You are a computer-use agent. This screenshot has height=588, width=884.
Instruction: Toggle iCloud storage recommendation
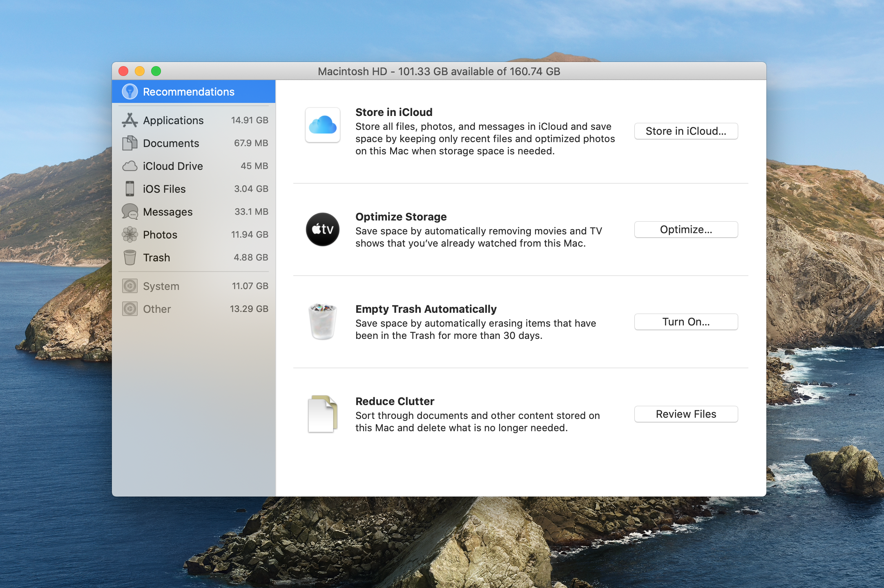point(686,131)
